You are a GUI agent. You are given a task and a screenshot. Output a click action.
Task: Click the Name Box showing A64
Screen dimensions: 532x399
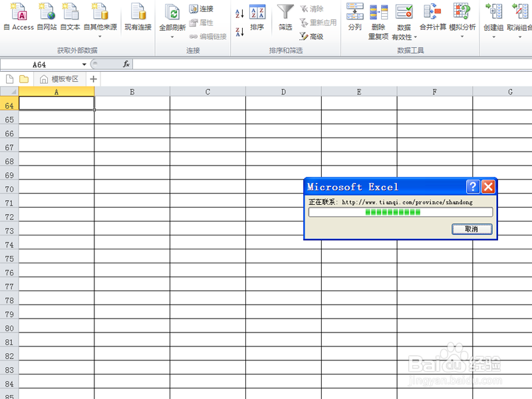coord(39,65)
